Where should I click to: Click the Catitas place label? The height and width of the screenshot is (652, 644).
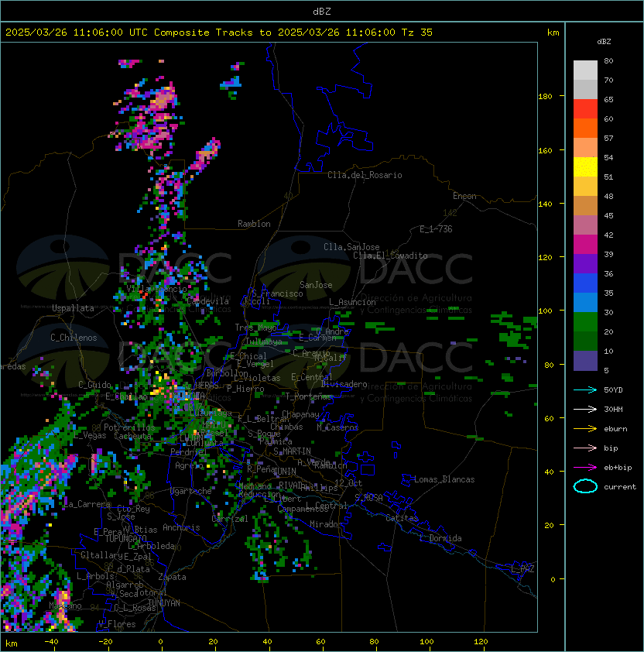tap(402, 518)
